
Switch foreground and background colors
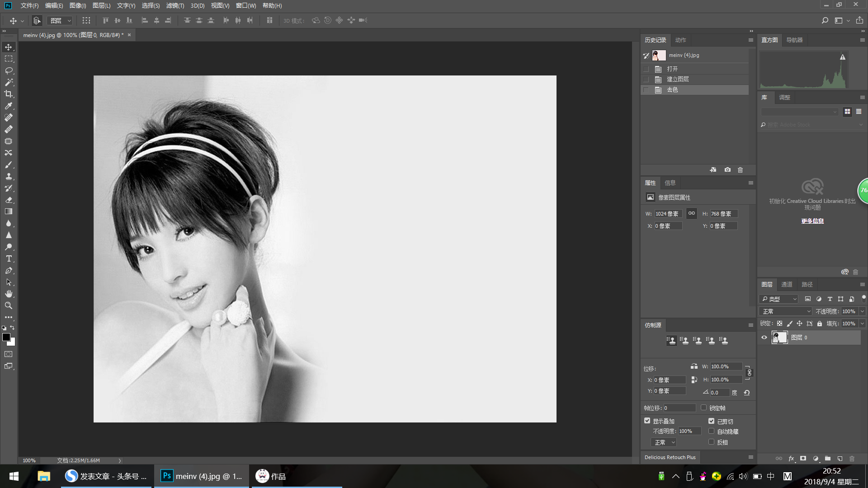point(13,328)
